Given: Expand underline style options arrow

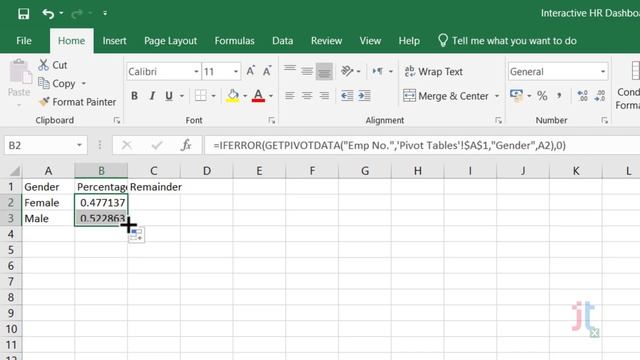Looking at the screenshot, I should click(182, 96).
